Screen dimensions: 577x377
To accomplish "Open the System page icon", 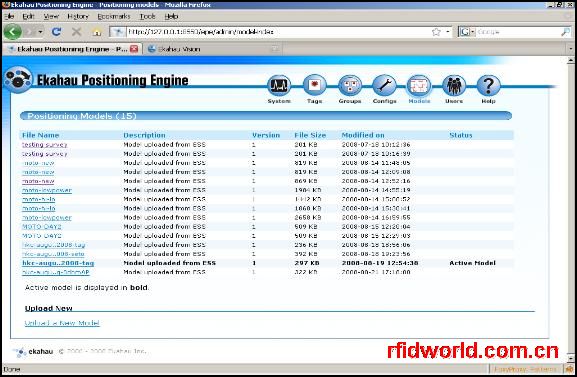I will point(279,85).
